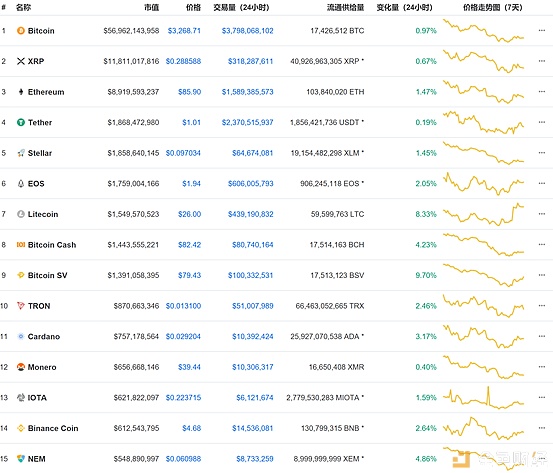This screenshot has width=553, height=473.
Task: Click XRP price $0.288588
Action: (183, 61)
